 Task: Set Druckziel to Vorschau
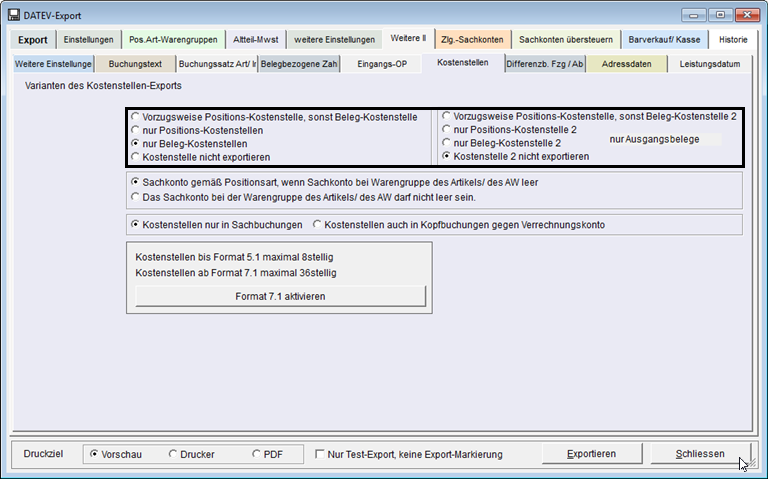(x=116, y=454)
